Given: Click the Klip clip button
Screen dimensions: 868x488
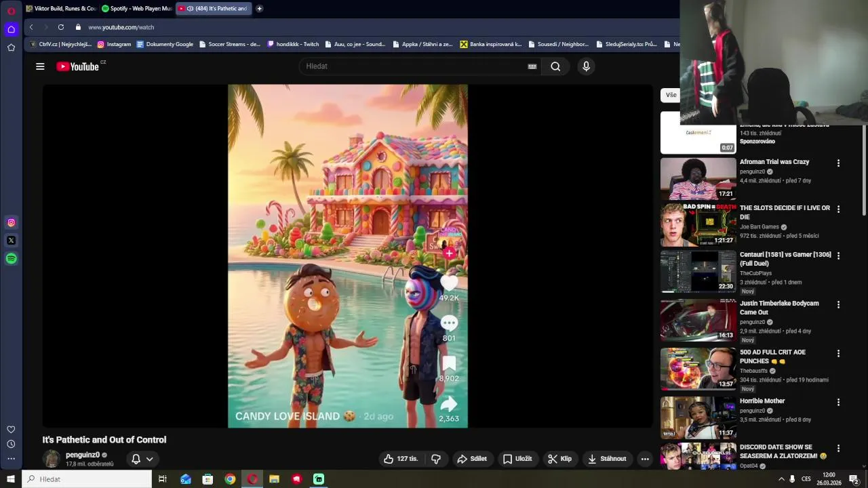Looking at the screenshot, I should [560, 459].
